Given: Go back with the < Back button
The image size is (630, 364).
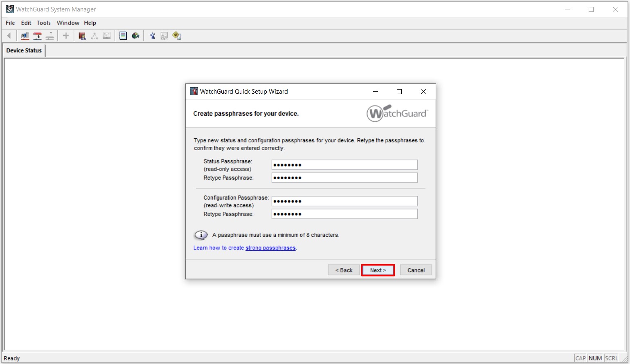Looking at the screenshot, I should [344, 270].
